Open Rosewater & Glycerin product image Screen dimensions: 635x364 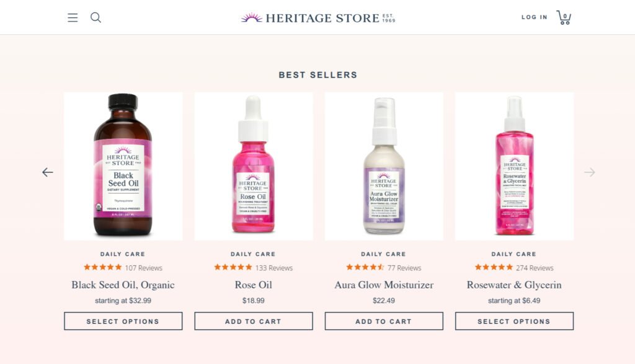514,166
